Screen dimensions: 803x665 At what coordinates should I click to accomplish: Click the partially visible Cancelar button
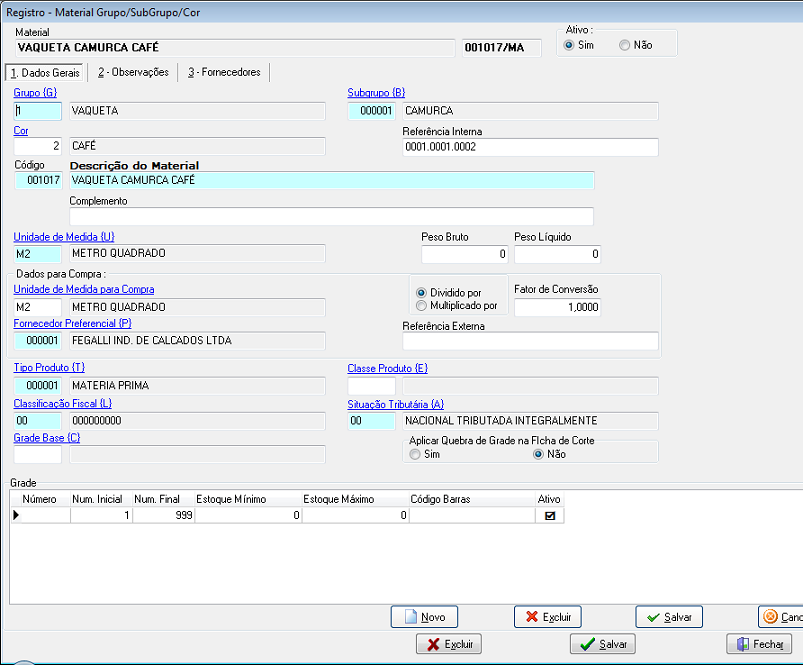click(x=780, y=617)
